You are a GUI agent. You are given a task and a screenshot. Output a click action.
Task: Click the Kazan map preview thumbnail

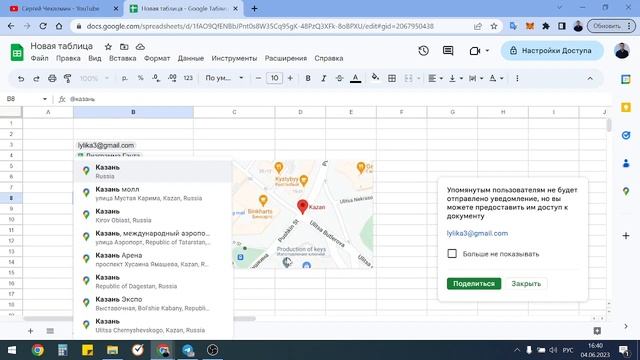pos(303,214)
